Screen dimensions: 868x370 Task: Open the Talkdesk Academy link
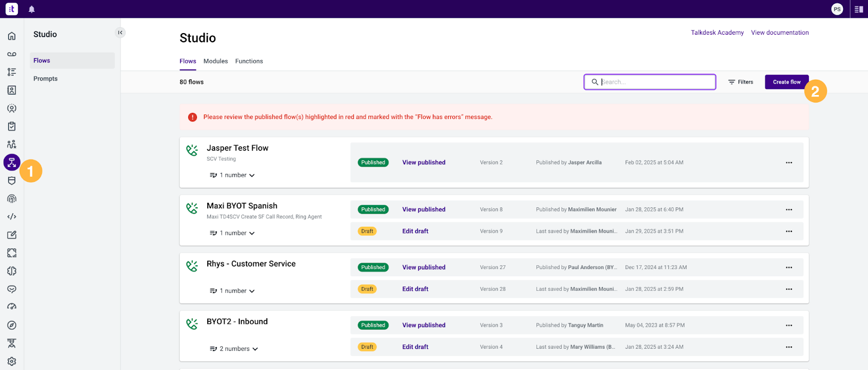[x=717, y=33]
